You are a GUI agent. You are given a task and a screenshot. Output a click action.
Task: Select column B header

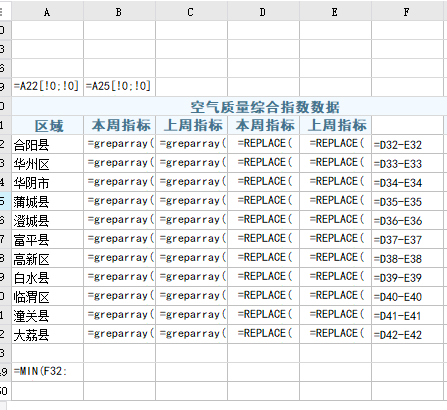pos(119,12)
